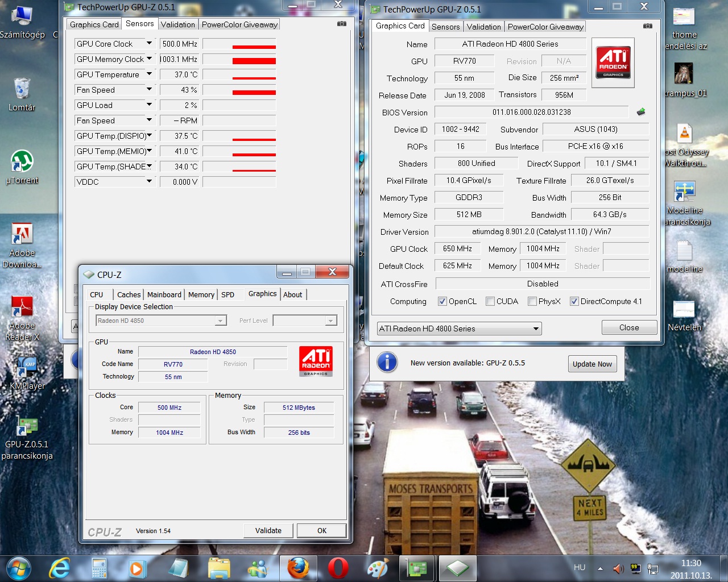Open GPU Load sensor dropdown
728x582 pixels.
point(149,105)
